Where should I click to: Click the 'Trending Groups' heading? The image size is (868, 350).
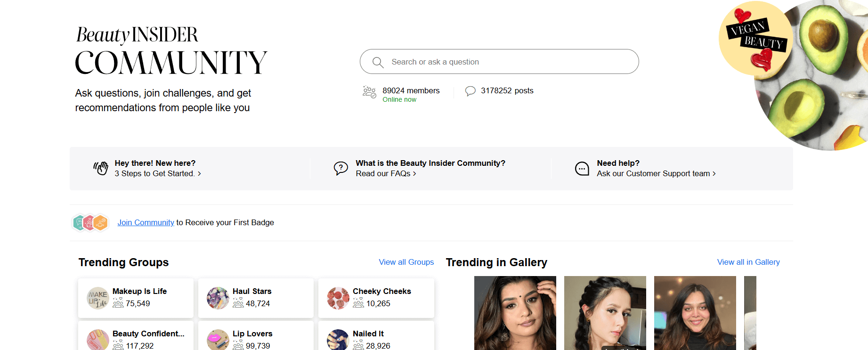pos(123,262)
